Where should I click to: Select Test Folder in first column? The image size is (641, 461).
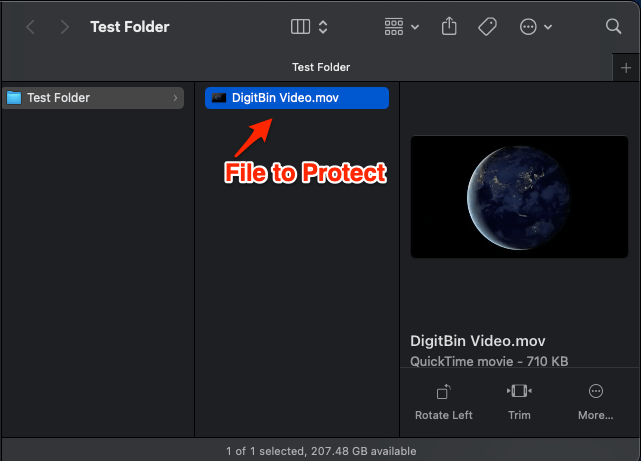pos(58,98)
